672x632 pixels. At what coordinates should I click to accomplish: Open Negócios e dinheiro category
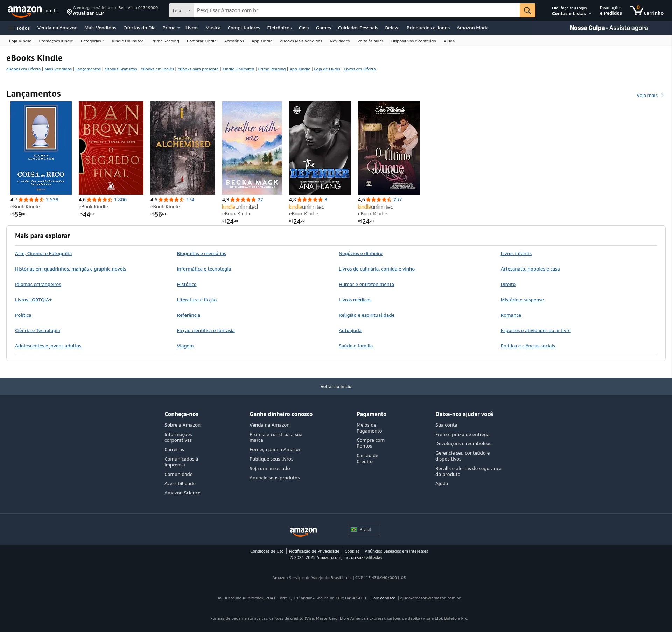click(360, 254)
